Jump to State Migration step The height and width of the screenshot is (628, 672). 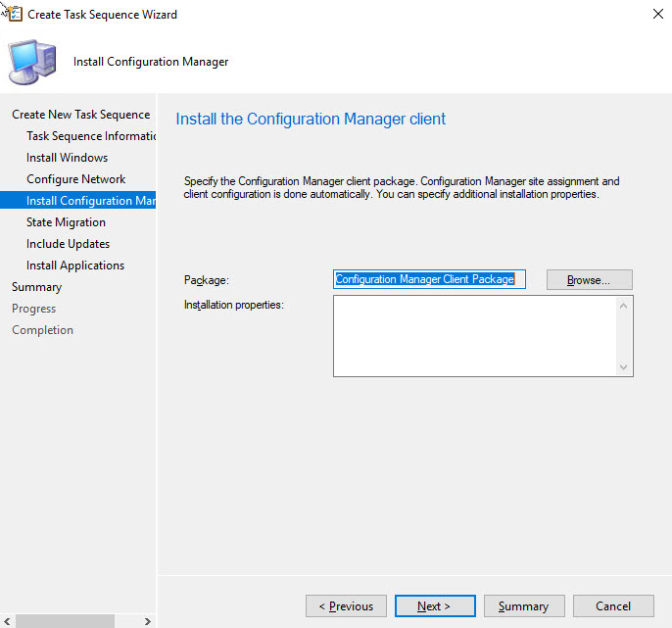[66, 222]
